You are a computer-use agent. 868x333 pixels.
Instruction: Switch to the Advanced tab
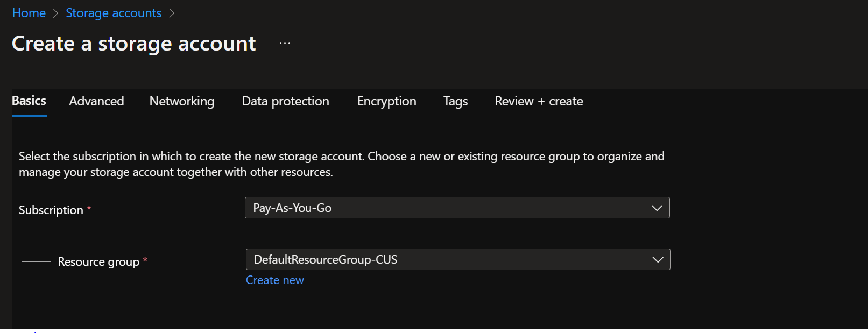click(x=96, y=101)
